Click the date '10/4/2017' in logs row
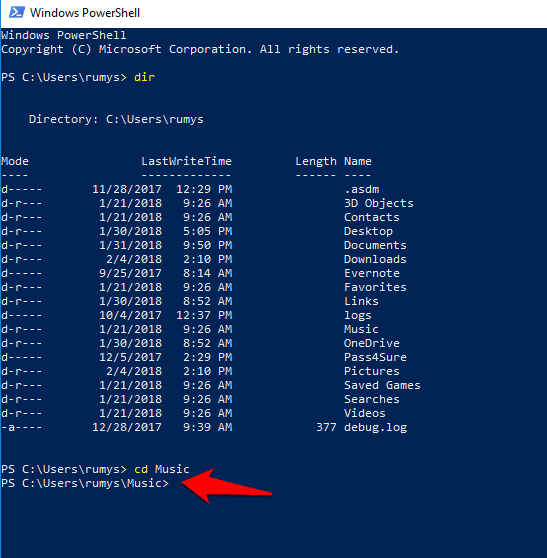547x558 pixels. coord(130,315)
